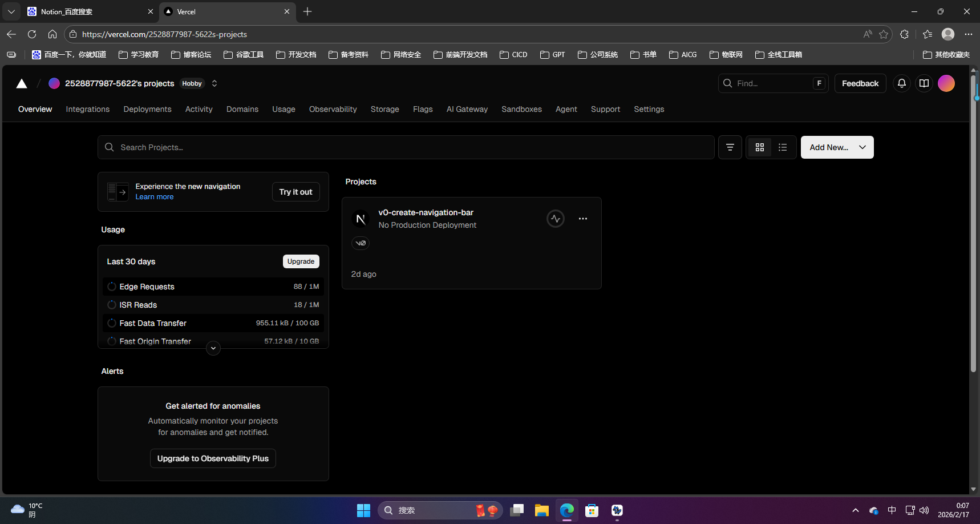The height and width of the screenshot is (524, 980).
Task: Open the CICD bookmarks folder
Action: click(x=513, y=55)
